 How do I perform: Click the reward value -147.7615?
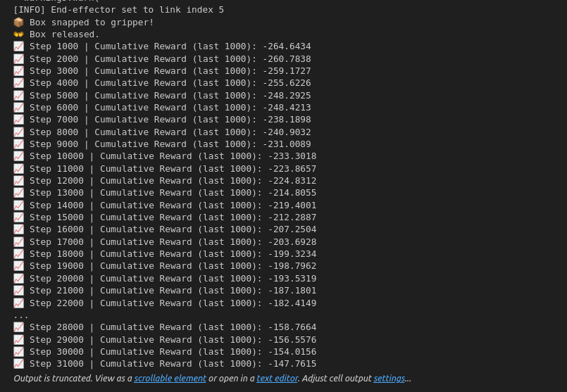[292, 364]
